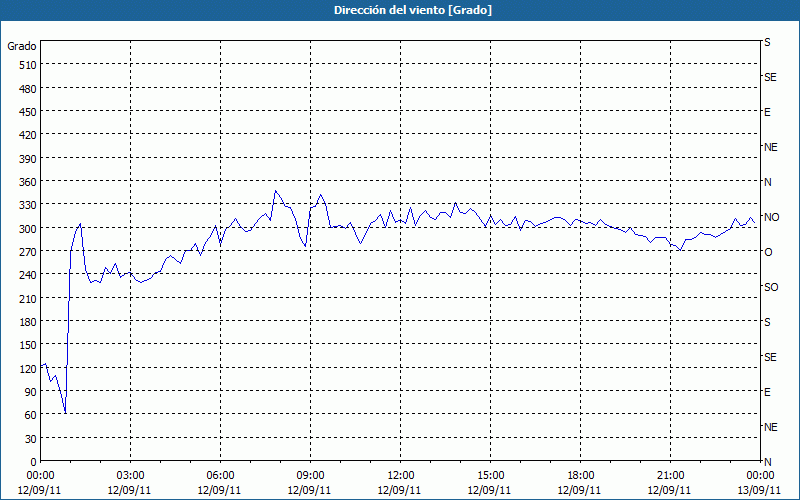Click the 12/09/11 date below 18:00
Viewport: 800px width, 500px height.
pos(580,490)
